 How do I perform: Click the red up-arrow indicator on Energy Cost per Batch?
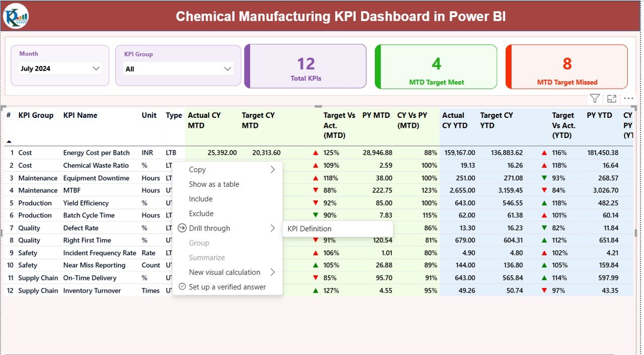tap(315, 152)
